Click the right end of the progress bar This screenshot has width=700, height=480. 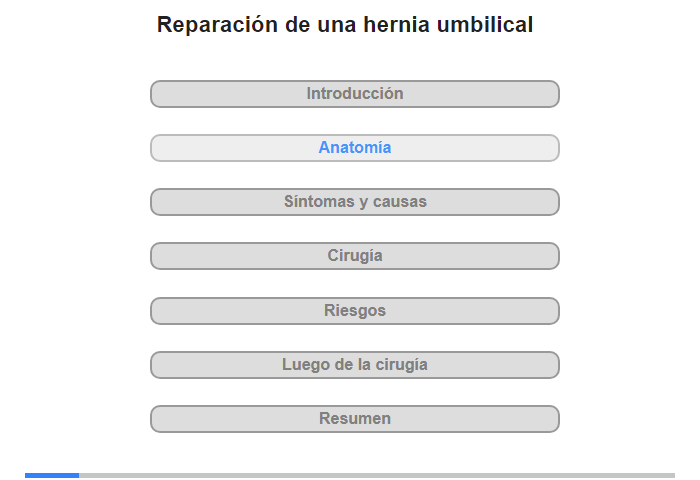coord(672,476)
